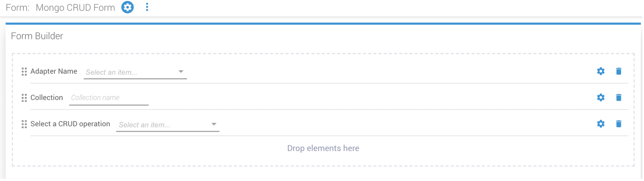644x181 pixels.
Task: Grab the CRUD operation row drag handle
Action: point(24,124)
